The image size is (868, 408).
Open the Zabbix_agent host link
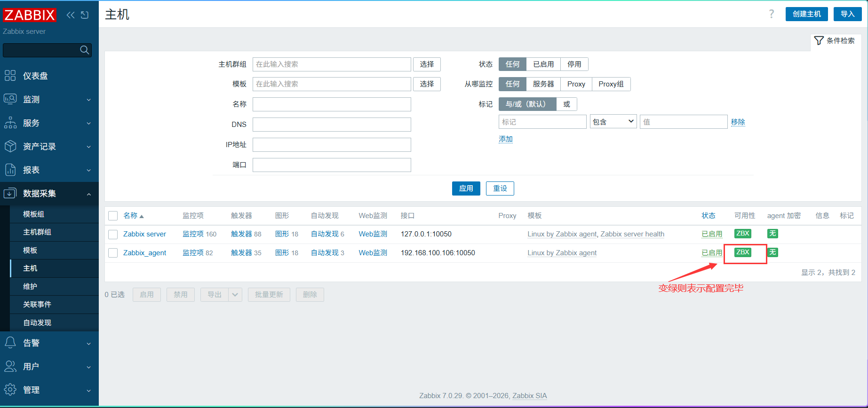click(x=144, y=253)
